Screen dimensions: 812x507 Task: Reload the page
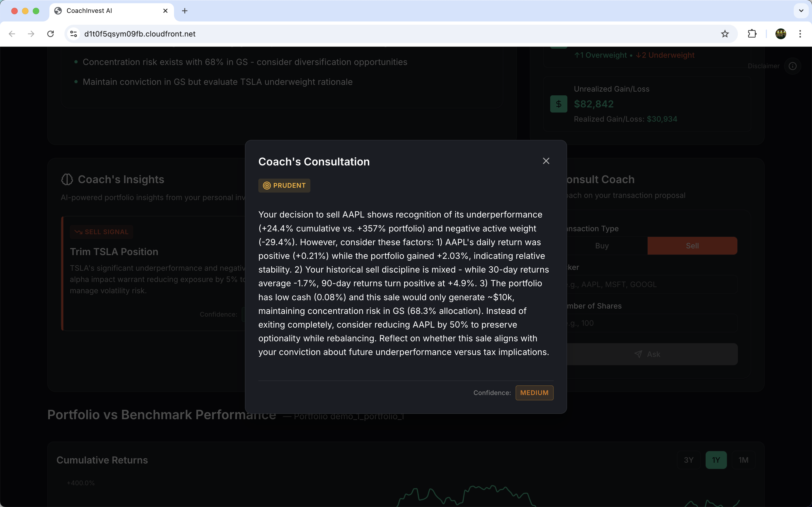tap(51, 34)
